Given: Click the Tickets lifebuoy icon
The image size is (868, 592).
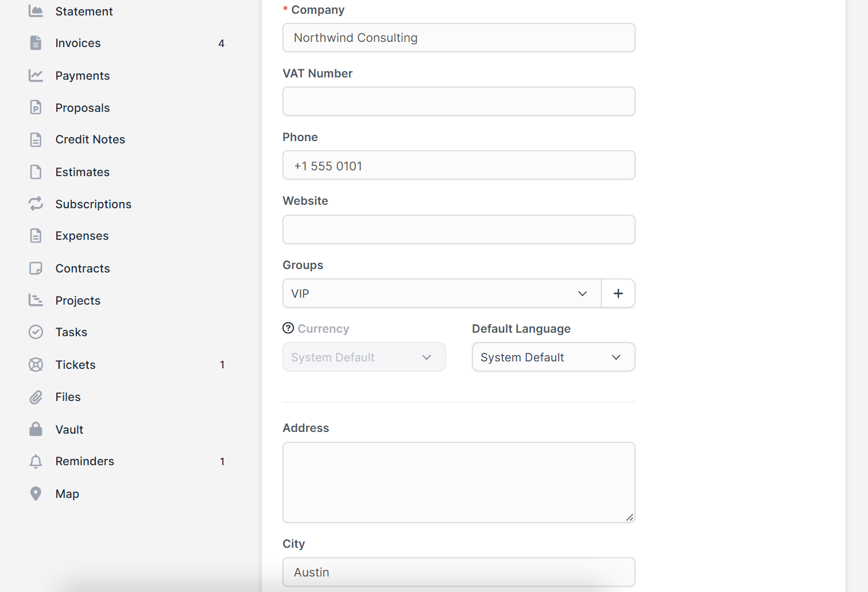Looking at the screenshot, I should pyautogui.click(x=36, y=364).
